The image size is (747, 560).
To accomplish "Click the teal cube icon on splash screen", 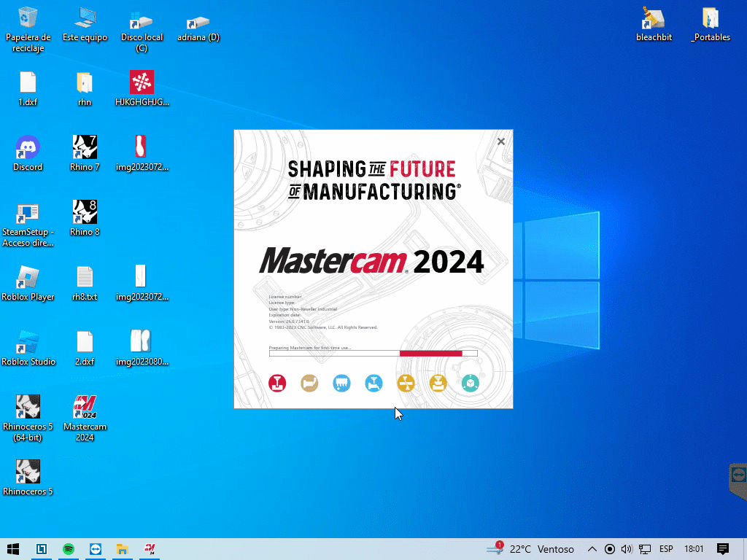I will (471, 383).
